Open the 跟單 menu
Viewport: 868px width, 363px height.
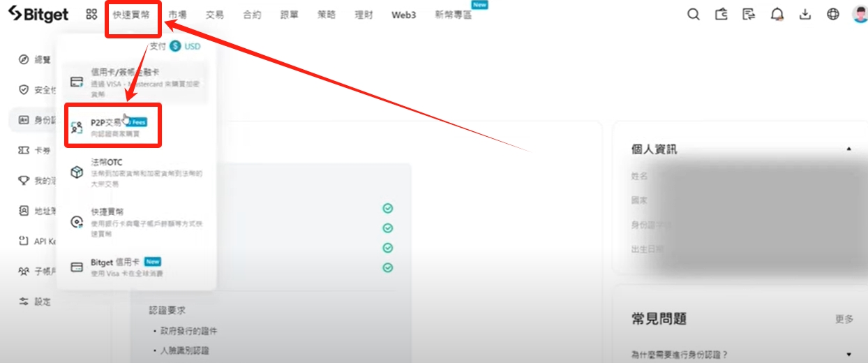pos(290,15)
